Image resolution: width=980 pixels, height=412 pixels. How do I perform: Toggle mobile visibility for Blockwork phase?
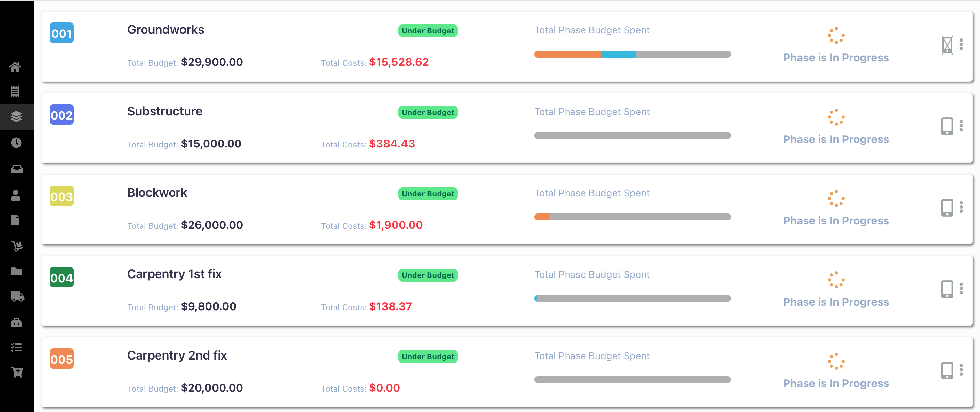click(947, 208)
